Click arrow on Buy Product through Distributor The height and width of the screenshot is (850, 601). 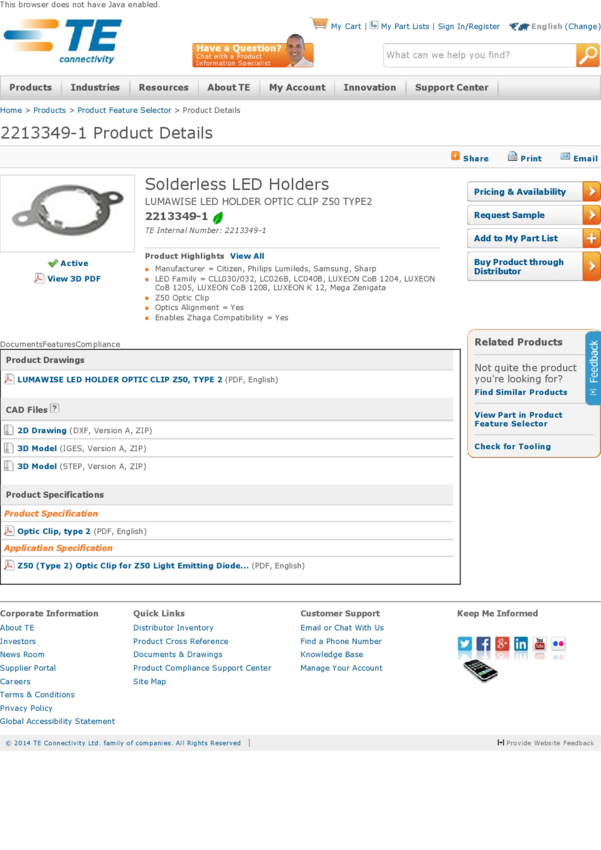click(591, 266)
